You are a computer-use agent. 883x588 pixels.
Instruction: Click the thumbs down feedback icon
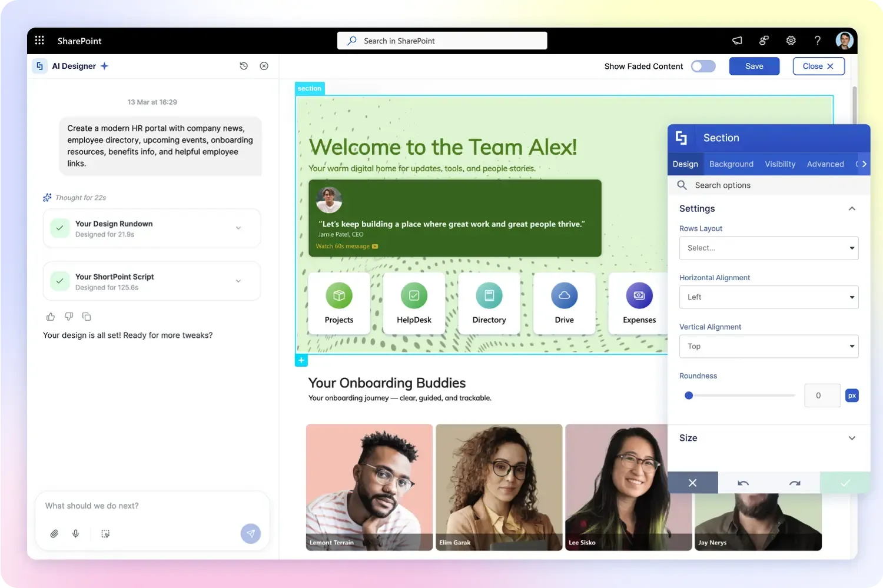pos(69,317)
